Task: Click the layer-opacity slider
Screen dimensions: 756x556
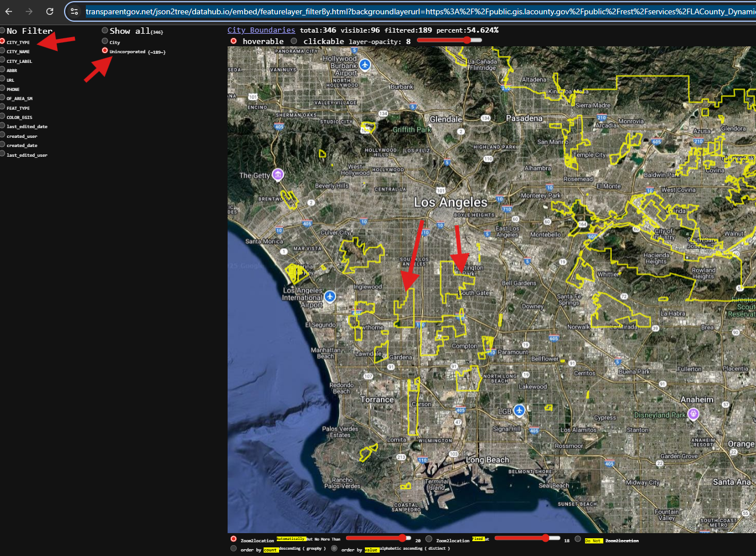Action: [449, 40]
